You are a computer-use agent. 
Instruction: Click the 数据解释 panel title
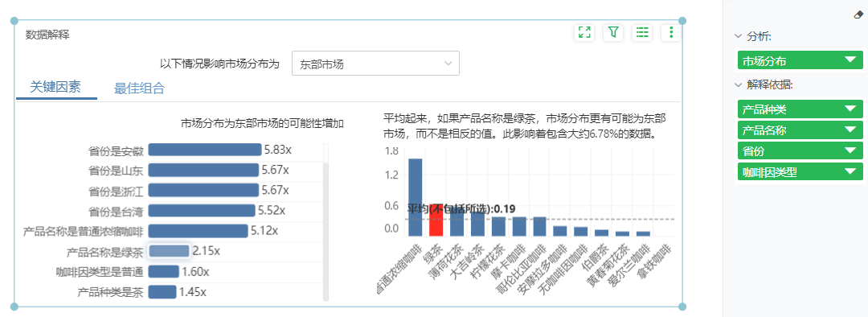coord(47,35)
